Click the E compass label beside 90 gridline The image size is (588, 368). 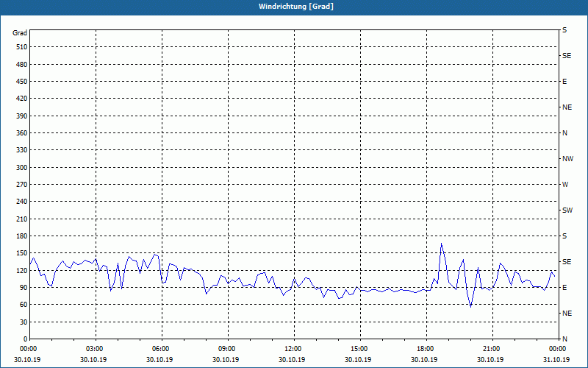(564, 288)
